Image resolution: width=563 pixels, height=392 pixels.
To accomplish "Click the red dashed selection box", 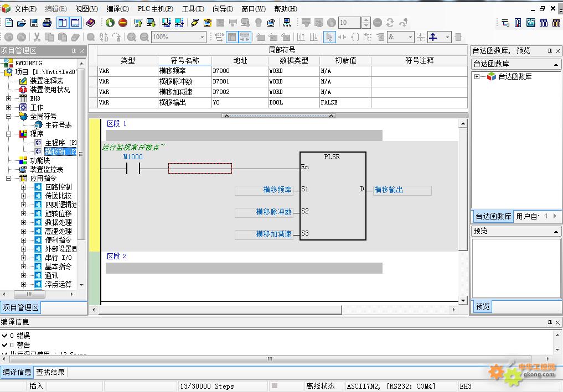I will [200, 168].
